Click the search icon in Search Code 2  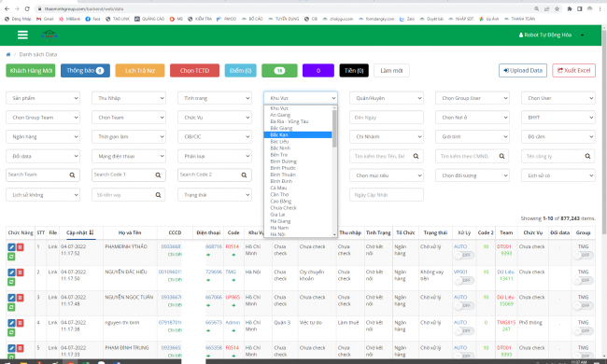coord(245,175)
